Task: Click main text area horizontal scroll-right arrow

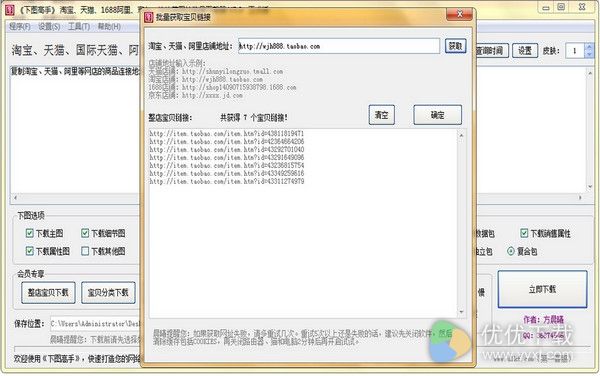Action: coord(580,198)
